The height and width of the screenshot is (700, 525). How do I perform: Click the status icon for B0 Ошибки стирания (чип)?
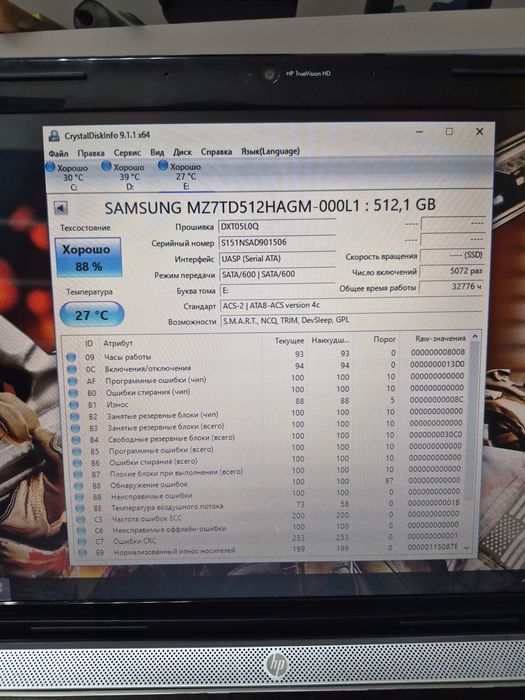(74, 393)
